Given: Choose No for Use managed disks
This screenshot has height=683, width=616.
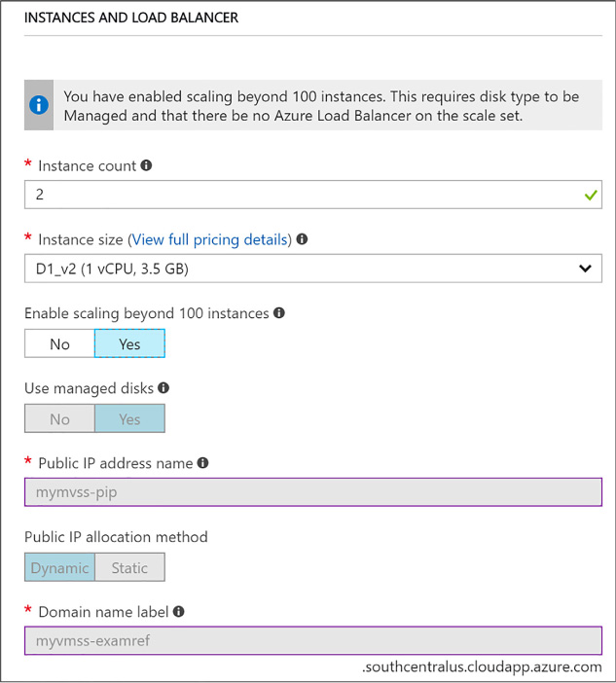Looking at the screenshot, I should [x=59, y=418].
